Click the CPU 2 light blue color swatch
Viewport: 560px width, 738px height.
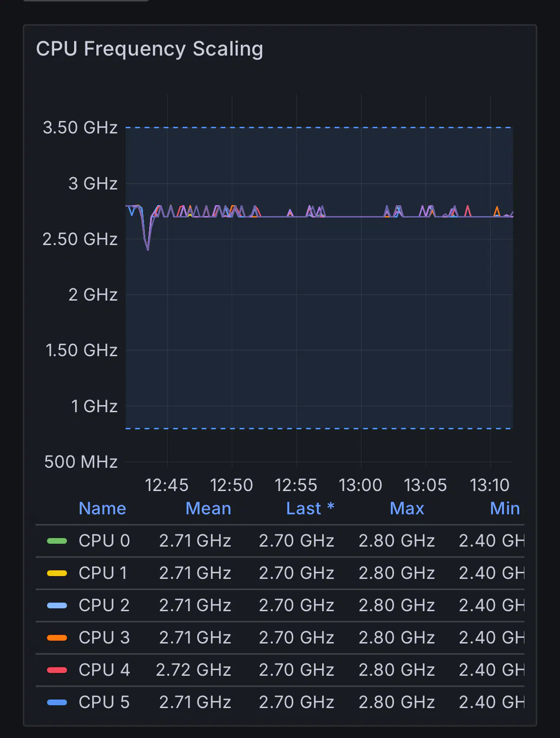tap(57, 606)
